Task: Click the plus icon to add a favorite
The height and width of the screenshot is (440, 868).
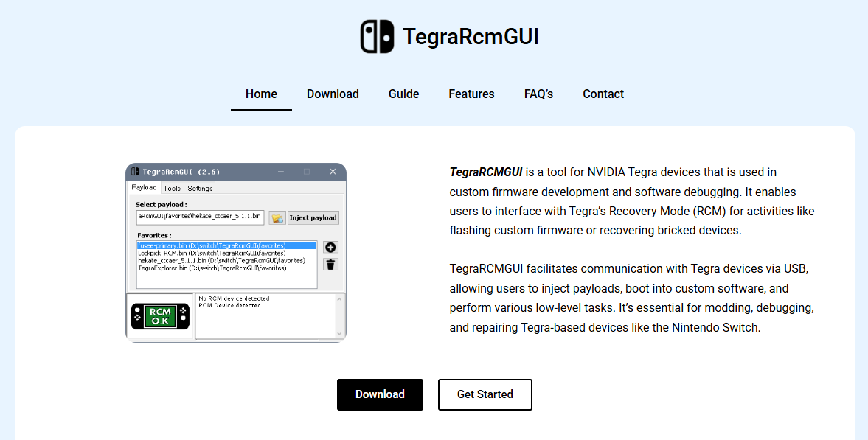Action: click(330, 247)
